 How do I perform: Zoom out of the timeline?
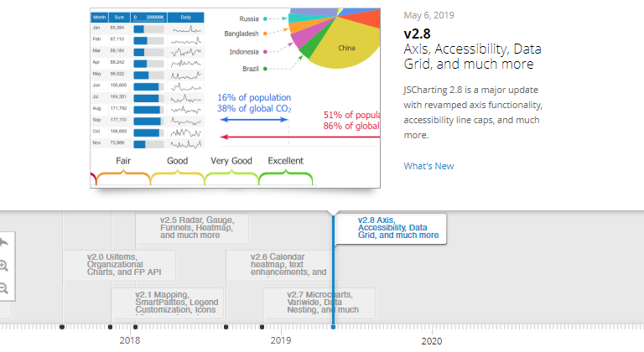3,287
